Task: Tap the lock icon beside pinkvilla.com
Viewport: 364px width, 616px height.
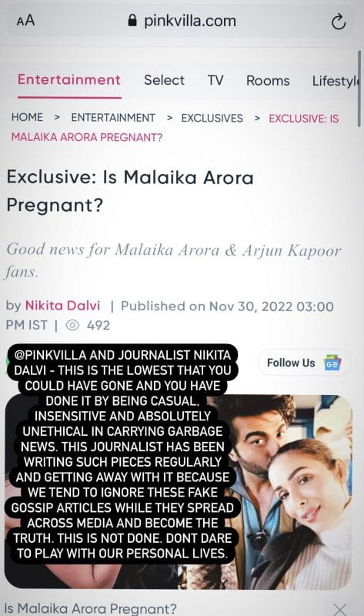Action: [x=133, y=21]
